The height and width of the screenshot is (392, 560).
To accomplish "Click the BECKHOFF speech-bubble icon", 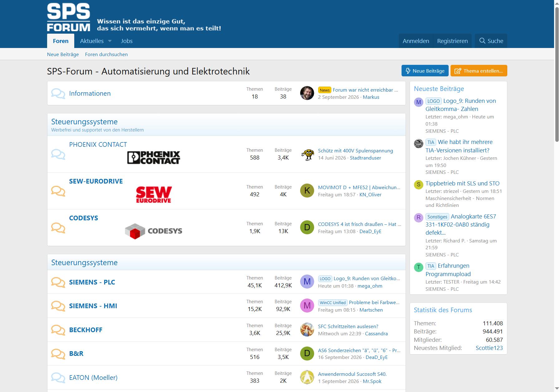I will [x=58, y=330].
